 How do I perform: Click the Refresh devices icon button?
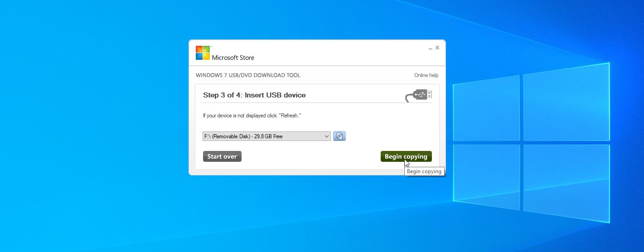pos(339,136)
